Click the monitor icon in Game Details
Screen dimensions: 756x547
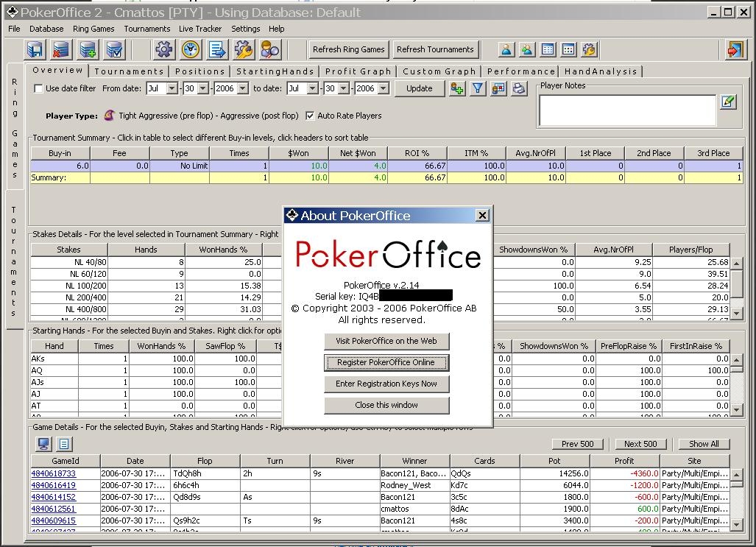pos(43,443)
